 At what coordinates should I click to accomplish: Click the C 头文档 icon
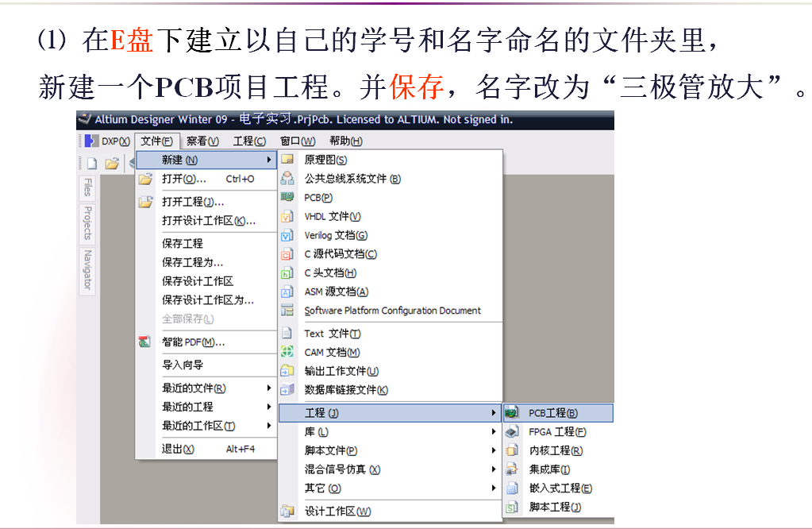tap(287, 272)
